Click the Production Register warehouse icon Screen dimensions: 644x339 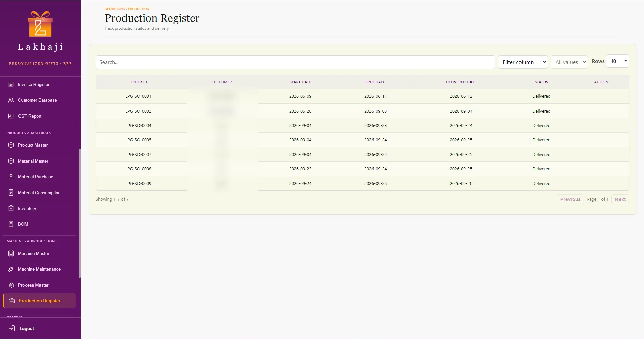[x=12, y=301]
